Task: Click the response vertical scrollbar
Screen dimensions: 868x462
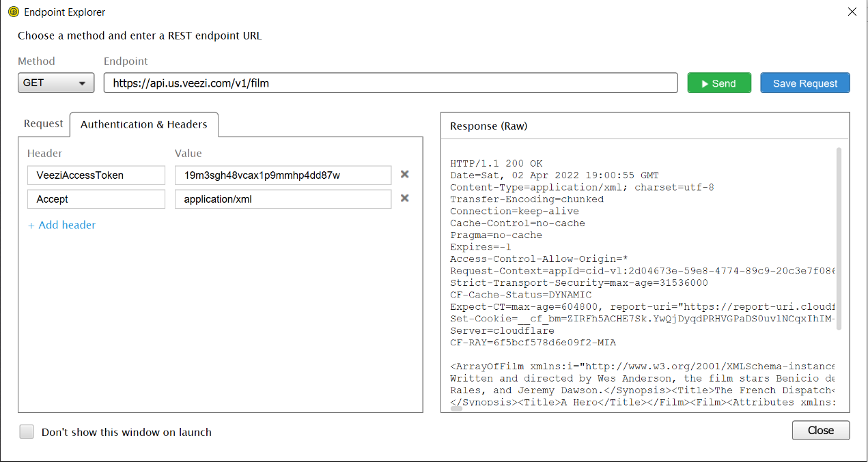Action: [x=839, y=239]
